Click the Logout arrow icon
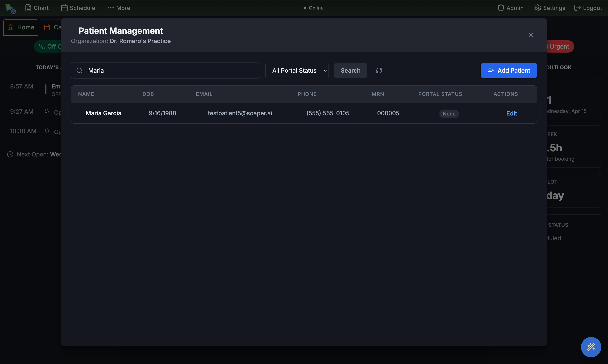608x364 pixels. [x=577, y=8]
